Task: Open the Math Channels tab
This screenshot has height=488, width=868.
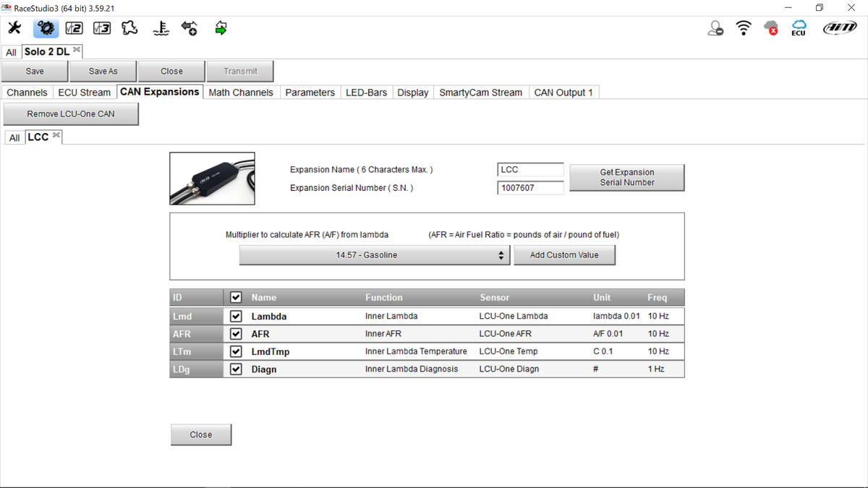Action: click(x=241, y=93)
